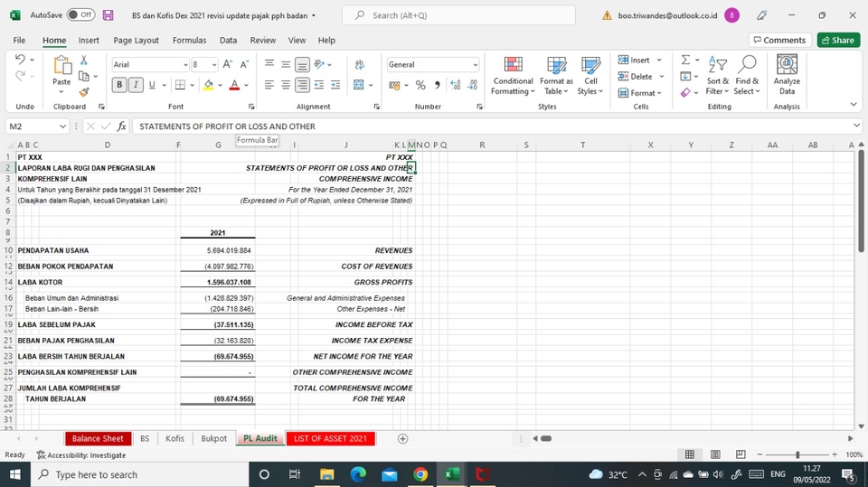
Task: Toggle Italic formatting
Action: pos(136,85)
